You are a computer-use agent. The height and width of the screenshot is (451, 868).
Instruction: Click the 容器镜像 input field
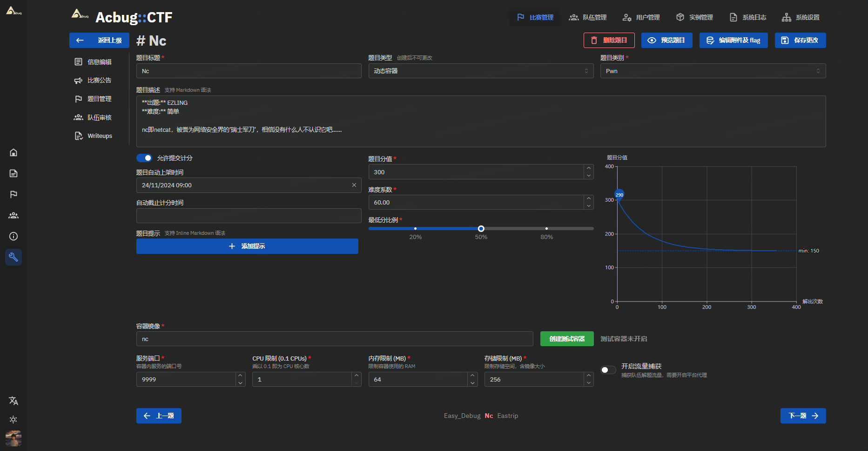point(334,339)
